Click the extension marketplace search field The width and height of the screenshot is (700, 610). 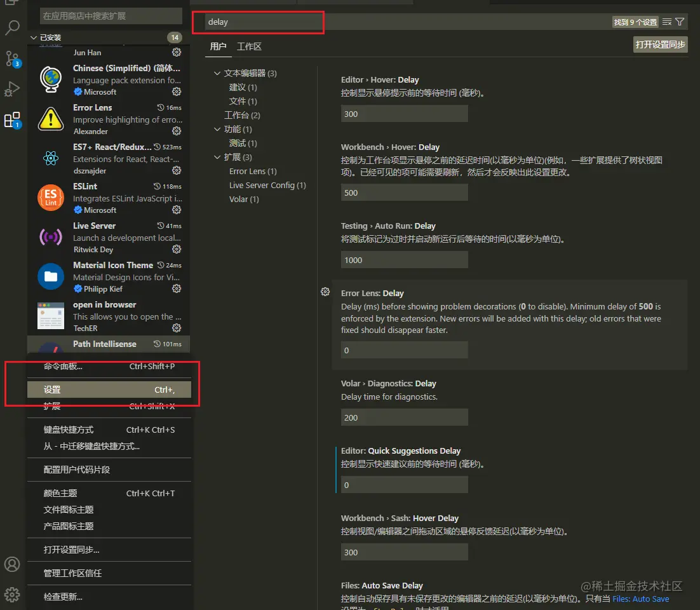(111, 16)
